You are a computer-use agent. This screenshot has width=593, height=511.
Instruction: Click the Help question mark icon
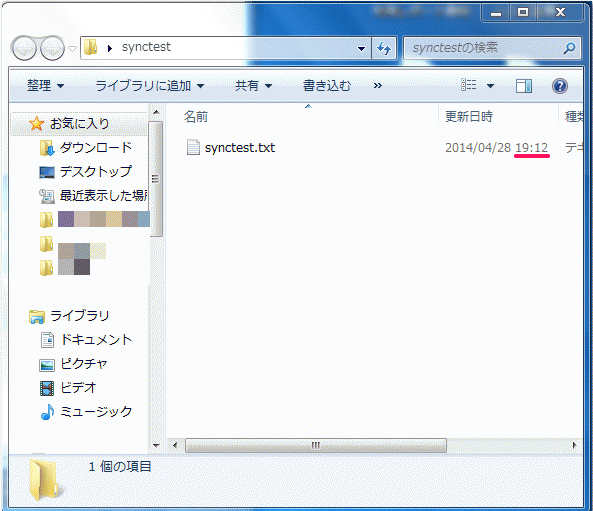click(x=559, y=86)
